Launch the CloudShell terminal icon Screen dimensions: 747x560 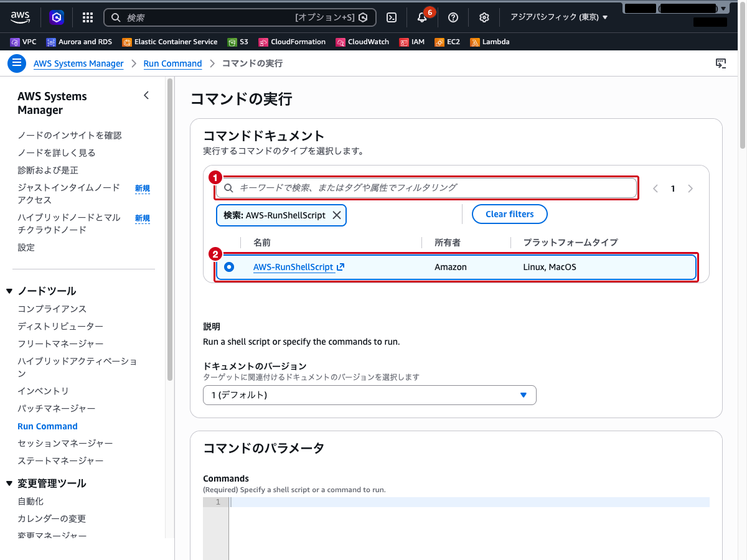392,17
